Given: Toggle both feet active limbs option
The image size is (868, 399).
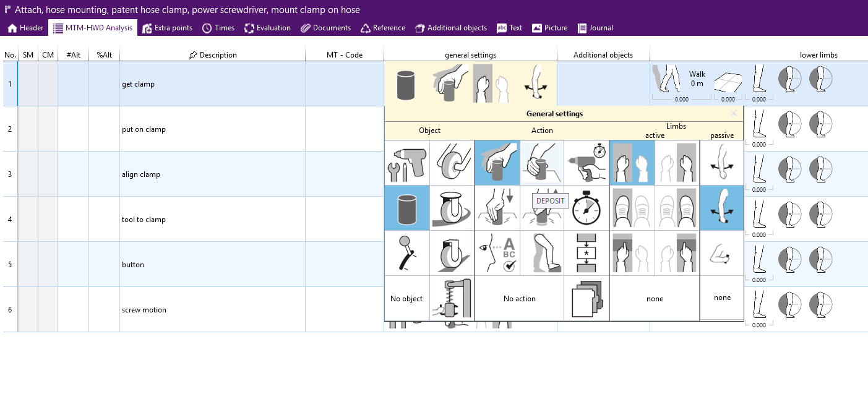Looking at the screenshot, I should tap(632, 208).
